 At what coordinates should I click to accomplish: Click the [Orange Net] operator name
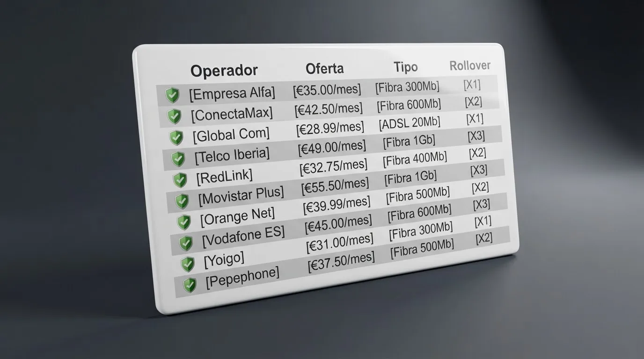237,217
